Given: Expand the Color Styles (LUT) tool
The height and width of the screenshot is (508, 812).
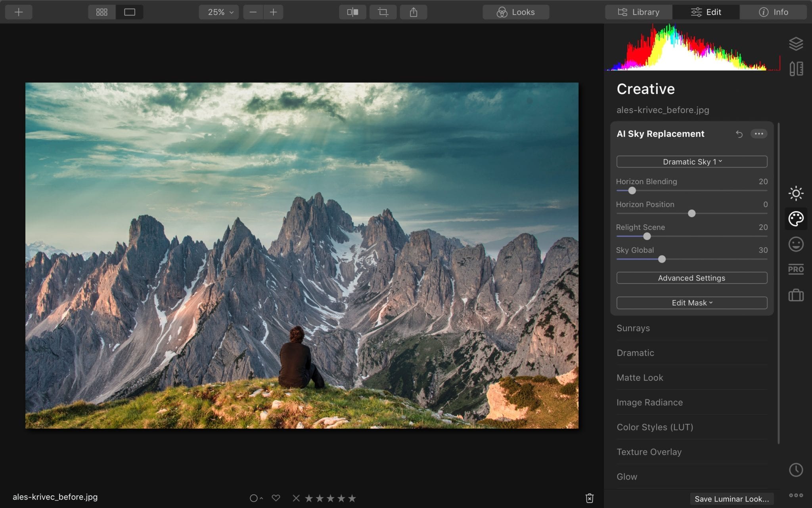Looking at the screenshot, I should pos(692,427).
